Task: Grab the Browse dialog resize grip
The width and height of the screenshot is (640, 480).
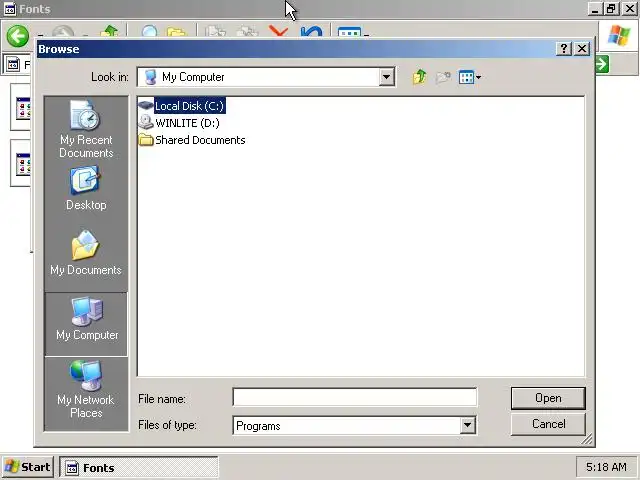Action: click(x=587, y=439)
